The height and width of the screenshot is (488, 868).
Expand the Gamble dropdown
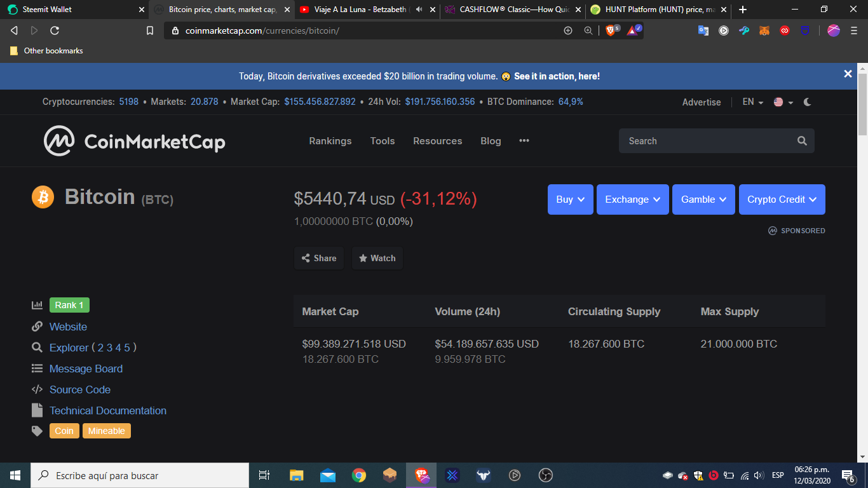[x=703, y=200]
